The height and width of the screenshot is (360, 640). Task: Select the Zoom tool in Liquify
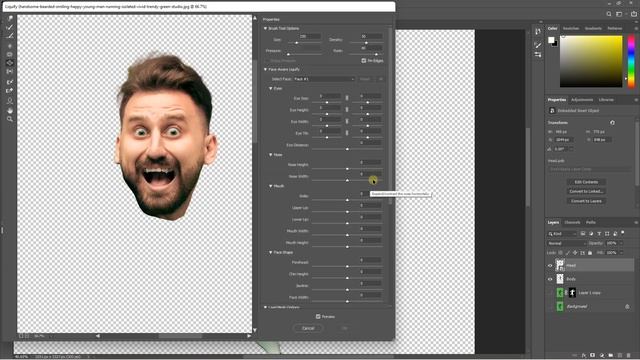pyautogui.click(x=10, y=119)
